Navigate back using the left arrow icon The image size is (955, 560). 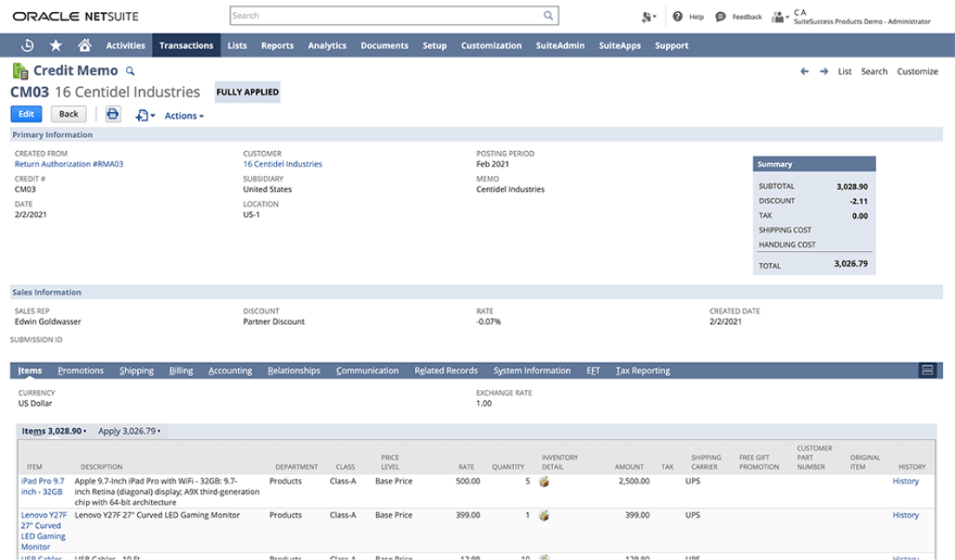(x=804, y=71)
